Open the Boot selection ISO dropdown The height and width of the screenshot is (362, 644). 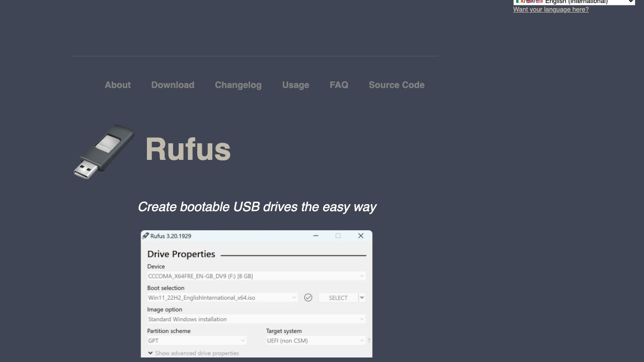pyautogui.click(x=222, y=298)
